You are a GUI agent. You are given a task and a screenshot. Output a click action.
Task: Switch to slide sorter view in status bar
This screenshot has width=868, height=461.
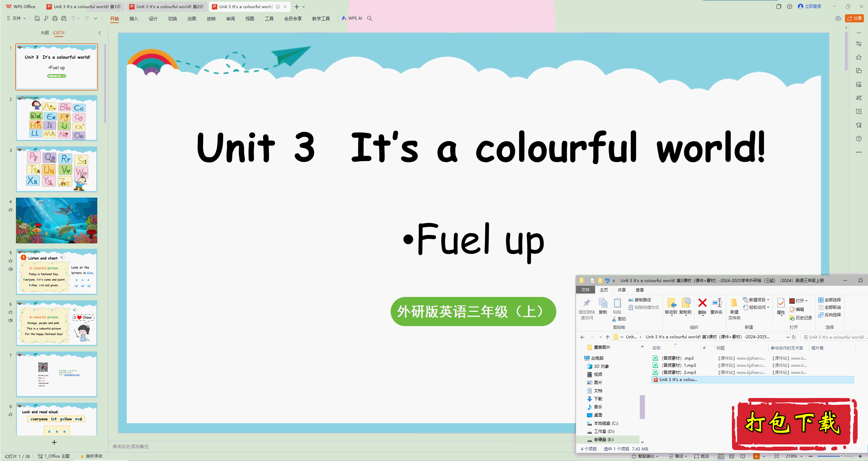[x=732, y=456]
